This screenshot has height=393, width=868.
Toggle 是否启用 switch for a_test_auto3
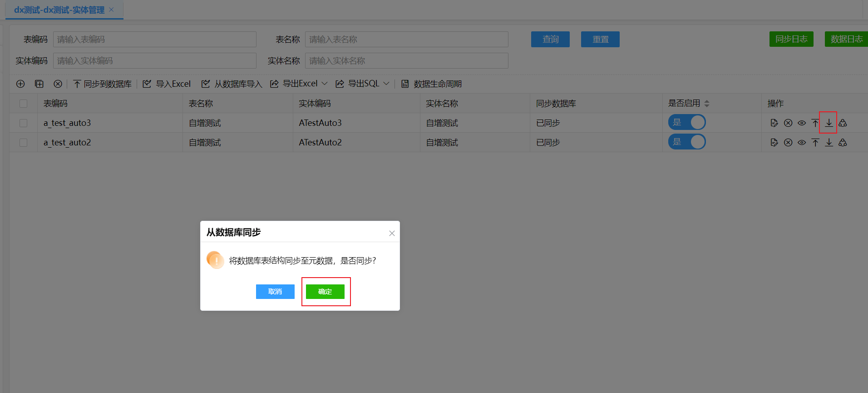pyautogui.click(x=687, y=122)
